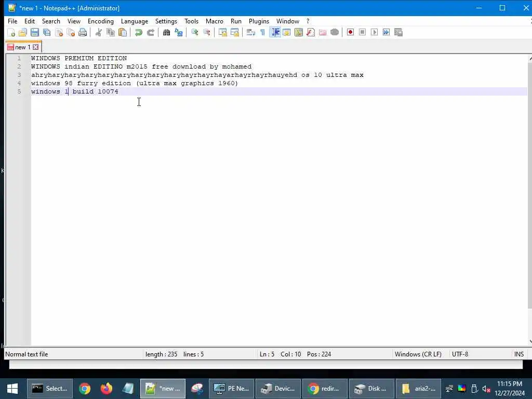Print the document via the printer icon

click(83, 32)
